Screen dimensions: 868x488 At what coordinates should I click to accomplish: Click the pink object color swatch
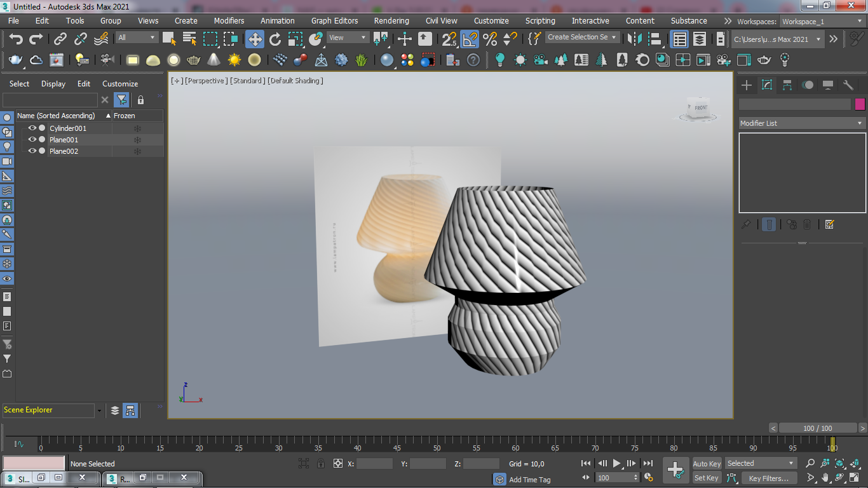(x=860, y=104)
